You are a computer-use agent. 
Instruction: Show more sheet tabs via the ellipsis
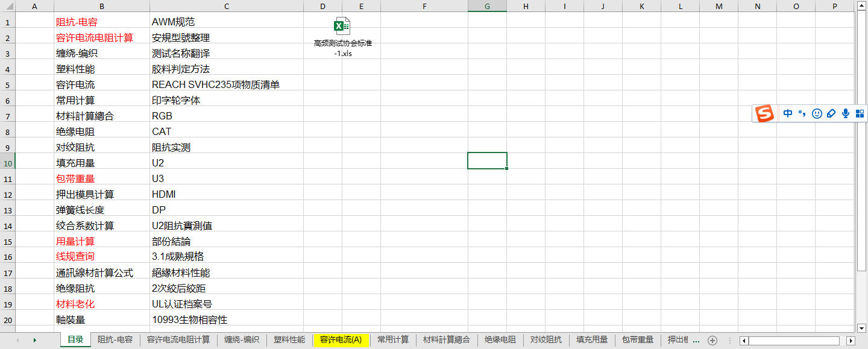pyautogui.click(x=696, y=341)
